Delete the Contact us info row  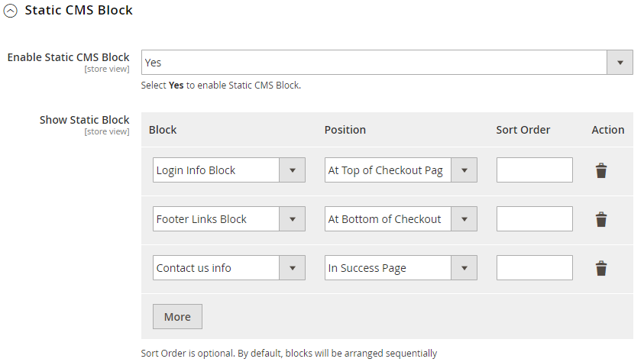click(601, 268)
